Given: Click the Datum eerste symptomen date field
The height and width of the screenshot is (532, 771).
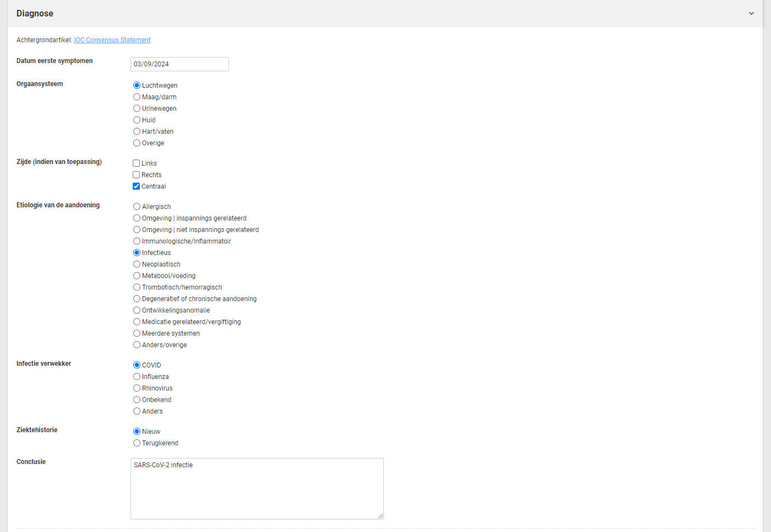Looking at the screenshot, I should (179, 64).
